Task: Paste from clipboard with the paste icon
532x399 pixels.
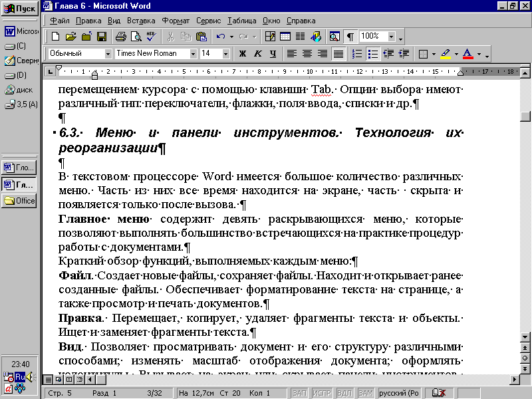Action: [x=201, y=37]
